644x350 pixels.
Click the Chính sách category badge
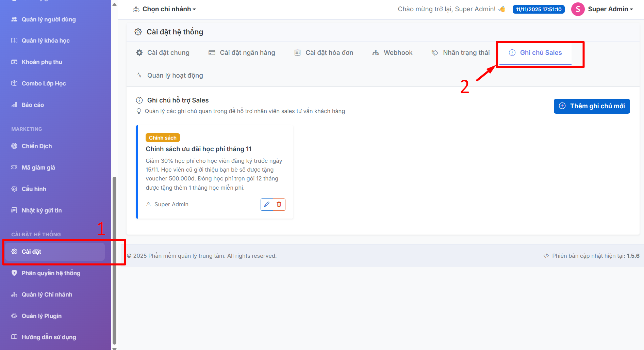coord(163,138)
